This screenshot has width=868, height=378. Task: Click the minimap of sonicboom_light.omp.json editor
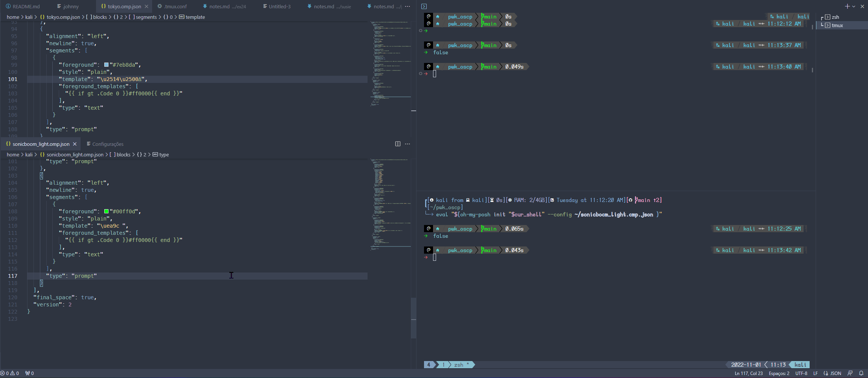click(390, 204)
